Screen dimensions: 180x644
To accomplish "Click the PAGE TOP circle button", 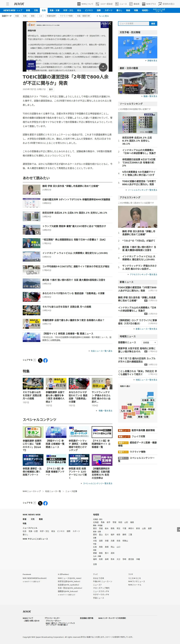I will [x=103, y=67].
